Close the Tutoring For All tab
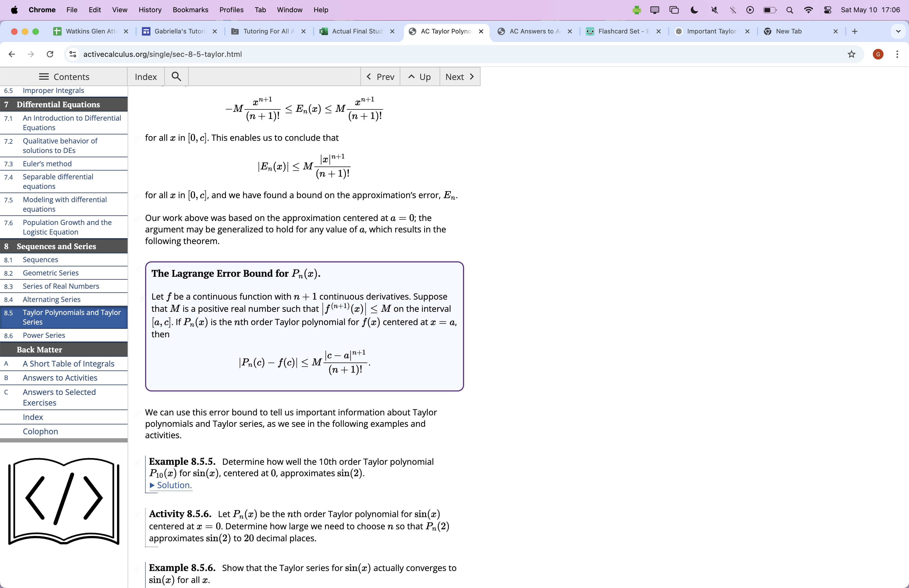Viewport: 909px width, 588px height. pos(304,31)
